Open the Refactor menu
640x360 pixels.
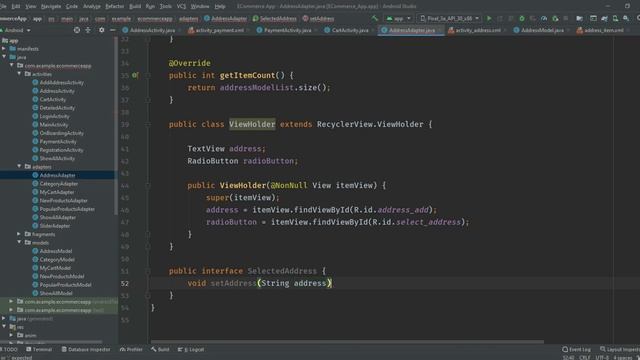(115, 6)
